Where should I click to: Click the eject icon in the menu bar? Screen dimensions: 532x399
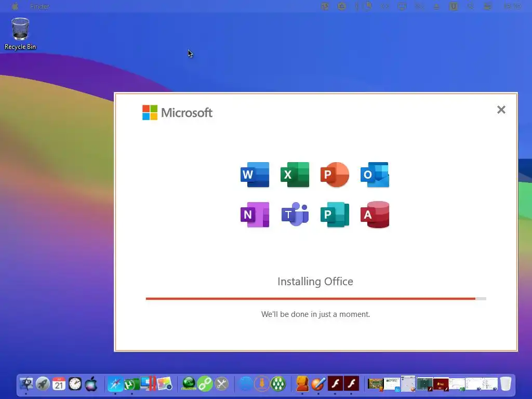pos(436,6)
